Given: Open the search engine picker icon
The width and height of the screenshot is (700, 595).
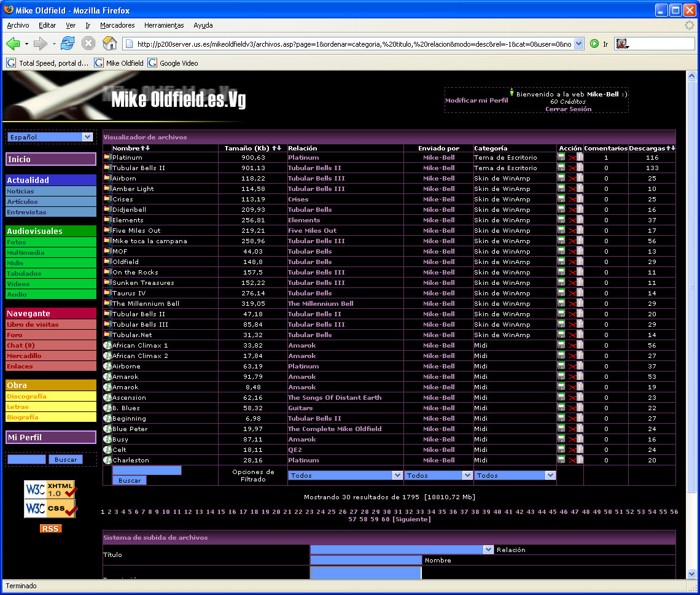Looking at the screenshot, I should [x=622, y=44].
